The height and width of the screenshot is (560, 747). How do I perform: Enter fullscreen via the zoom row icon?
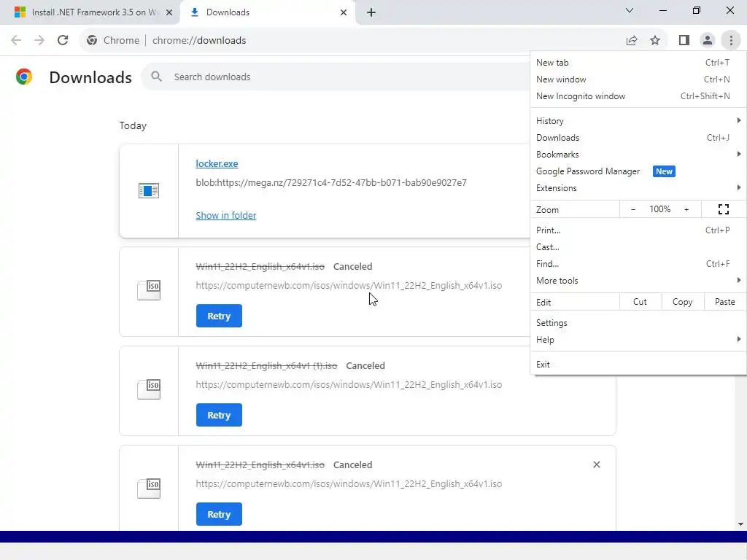tap(723, 209)
